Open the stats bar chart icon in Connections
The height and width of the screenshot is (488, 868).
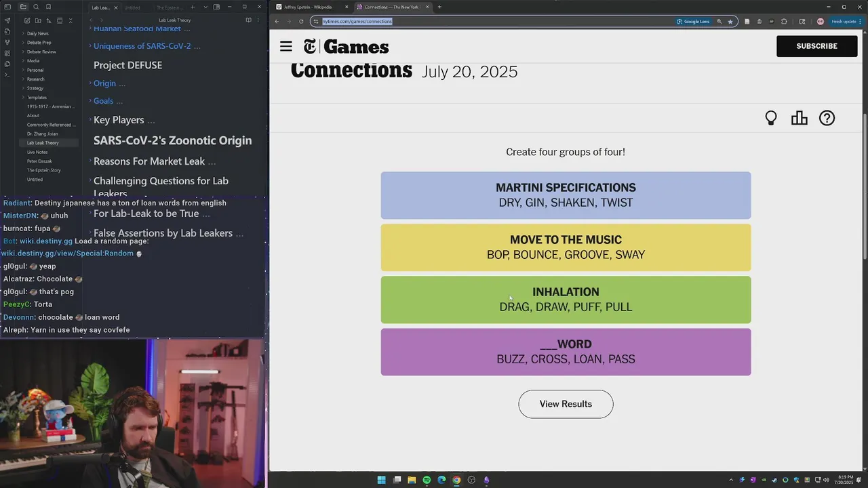[x=799, y=118]
